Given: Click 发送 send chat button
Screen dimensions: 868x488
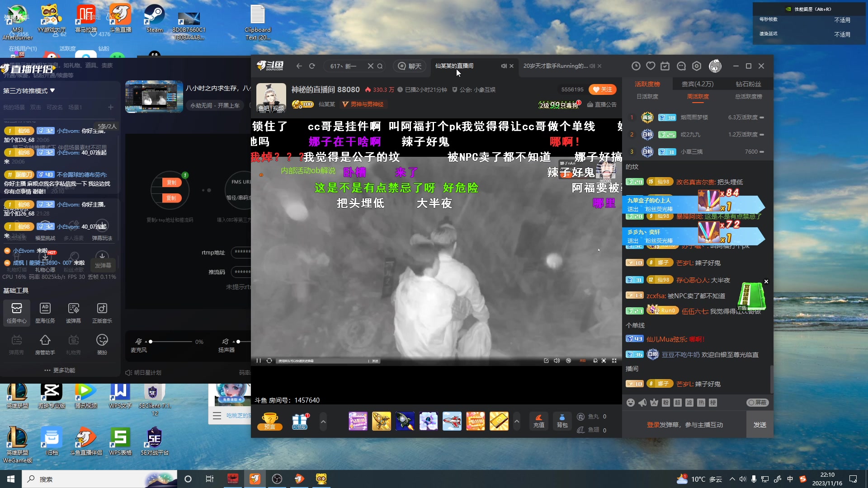Looking at the screenshot, I should (760, 425).
